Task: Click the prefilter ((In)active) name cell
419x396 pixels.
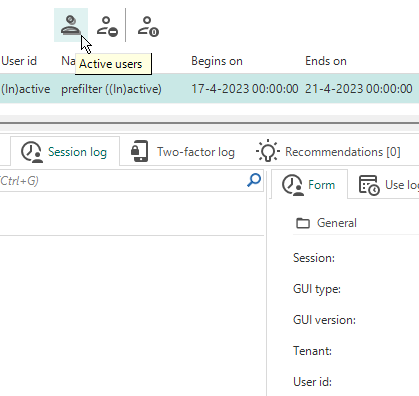Action: tap(111, 89)
